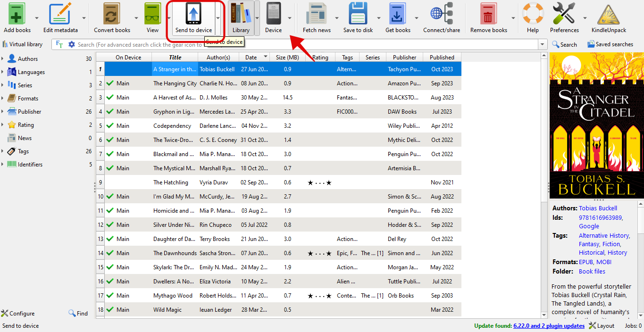Click the EPUB format link
This screenshot has height=332, width=644.
(x=585, y=262)
